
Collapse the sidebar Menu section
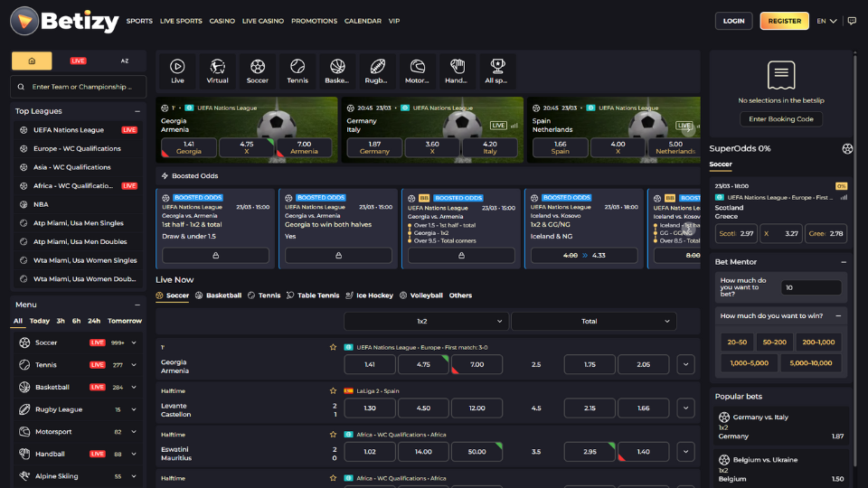(137, 305)
